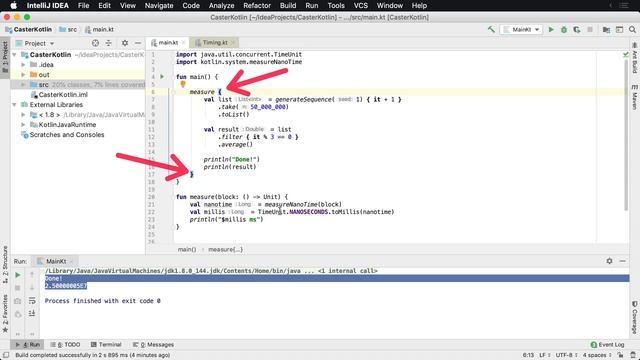Click the Run panel camera dump icon
640x360 pixels.
click(x=18, y=301)
